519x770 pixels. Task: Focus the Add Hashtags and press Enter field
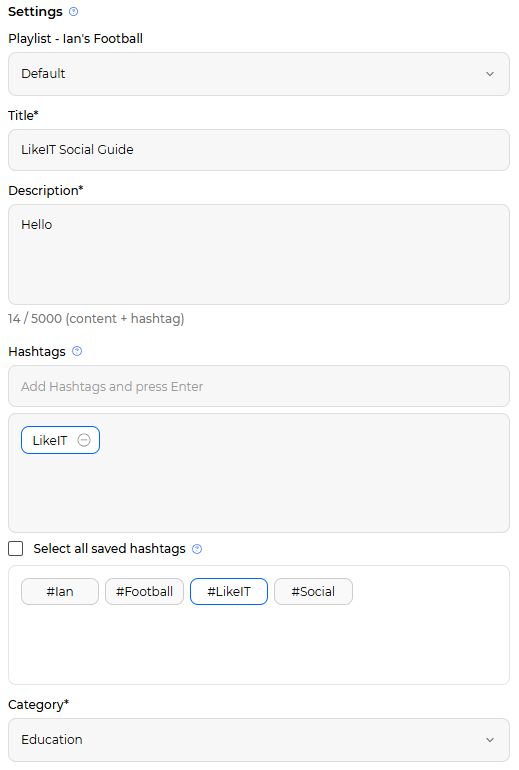click(x=259, y=386)
